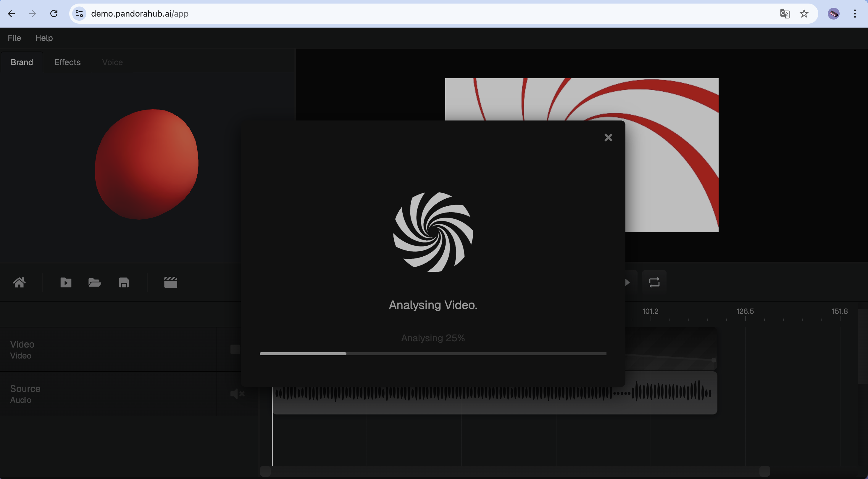The width and height of the screenshot is (868, 479).
Task: Click the save project icon
Action: [123, 282]
